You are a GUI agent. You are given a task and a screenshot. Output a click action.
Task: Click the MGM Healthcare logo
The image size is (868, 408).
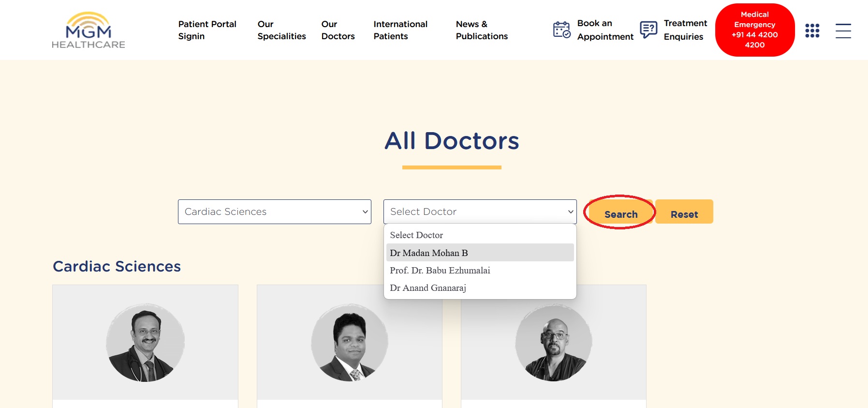88,30
